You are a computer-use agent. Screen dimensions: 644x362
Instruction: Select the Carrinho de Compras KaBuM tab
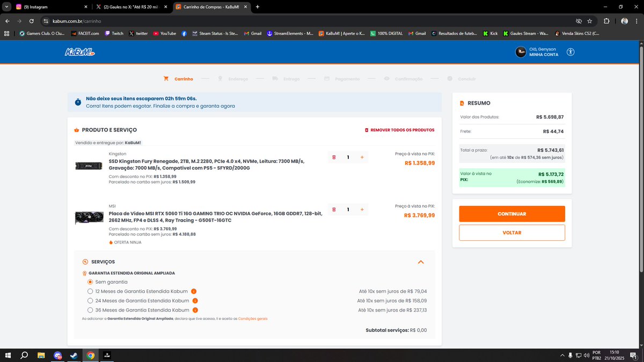coord(210,7)
